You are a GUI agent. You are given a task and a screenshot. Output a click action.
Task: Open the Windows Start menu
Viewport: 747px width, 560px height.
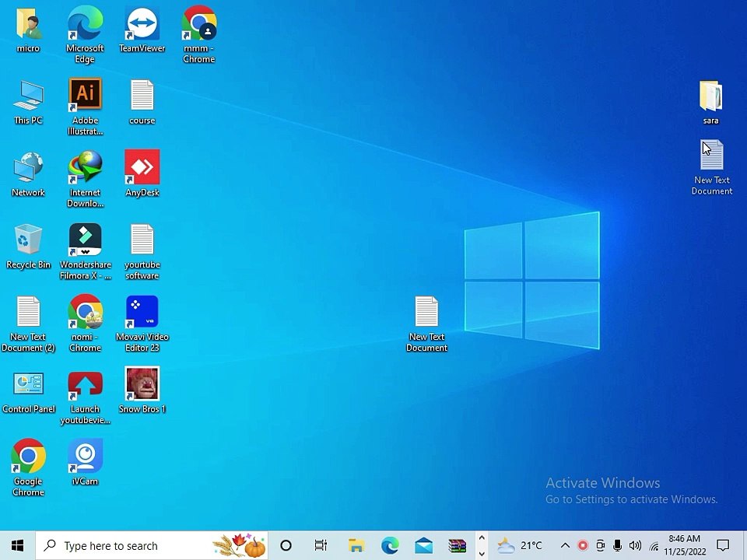[18, 545]
